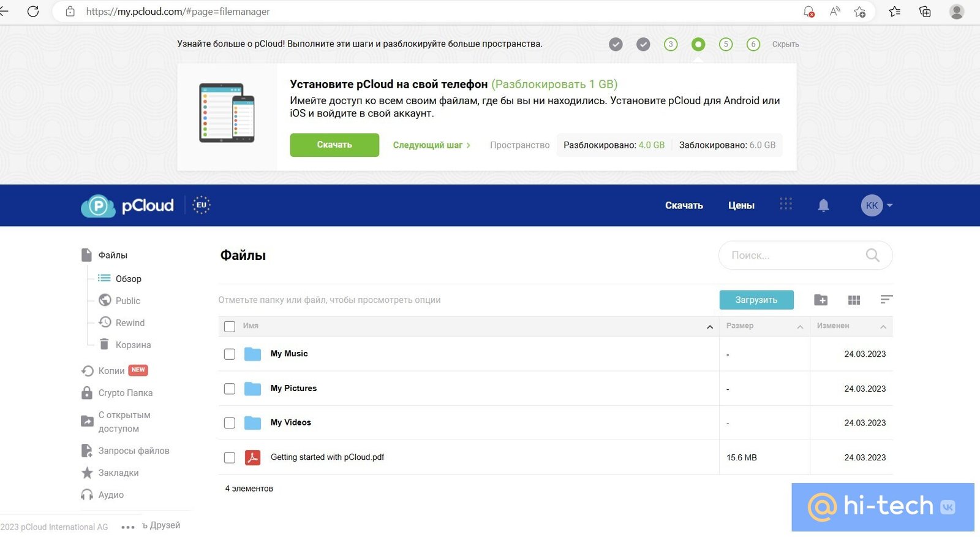The height and width of the screenshot is (537, 980).
Task: Open the browser Favorites list icon
Action: pos(895,11)
